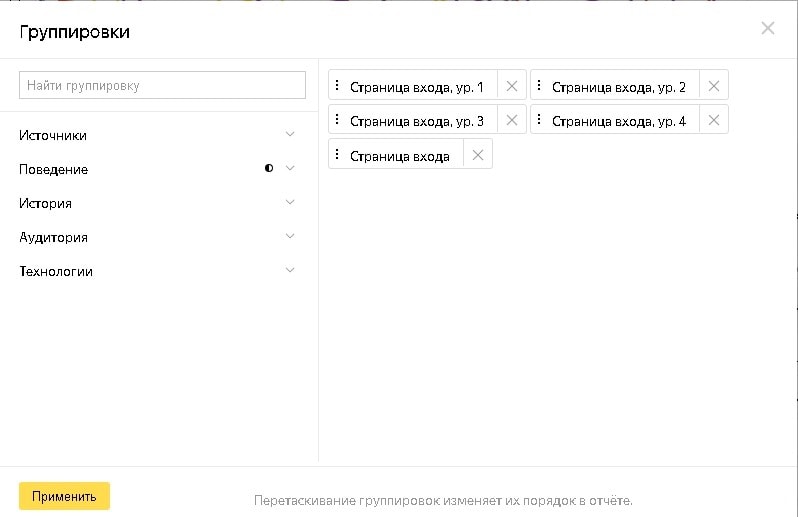Remove the 'Страница входа, ур. 3' grouping
This screenshot has width=798, height=517.
point(512,121)
